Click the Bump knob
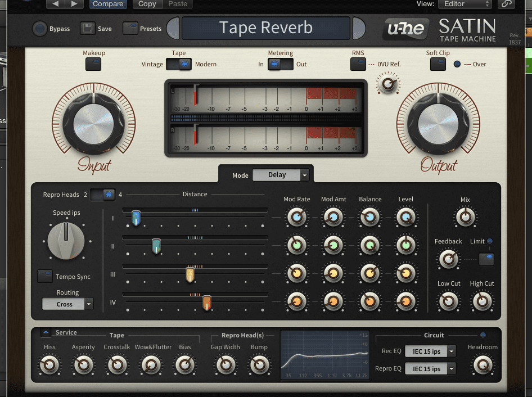Image resolution: width=532 pixels, height=397 pixels. click(260, 365)
